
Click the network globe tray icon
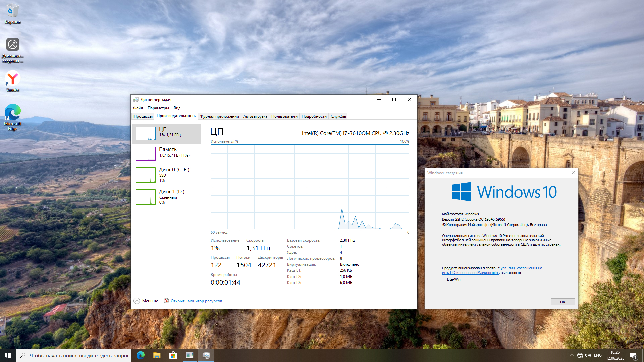[580, 355]
